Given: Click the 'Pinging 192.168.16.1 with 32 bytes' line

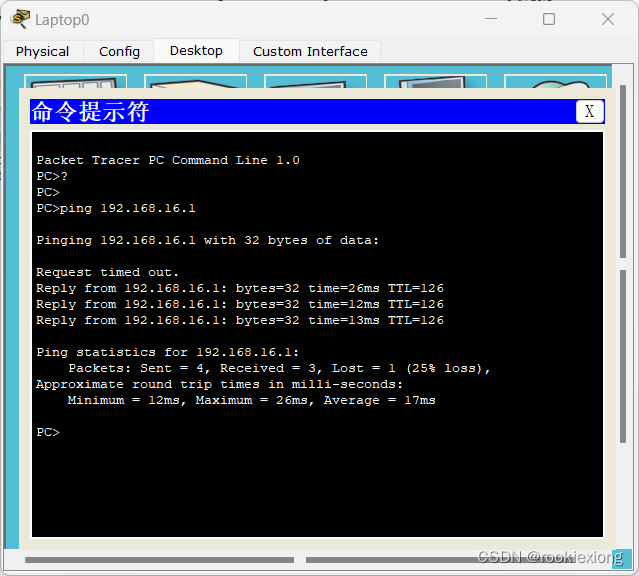Looking at the screenshot, I should pos(207,240).
